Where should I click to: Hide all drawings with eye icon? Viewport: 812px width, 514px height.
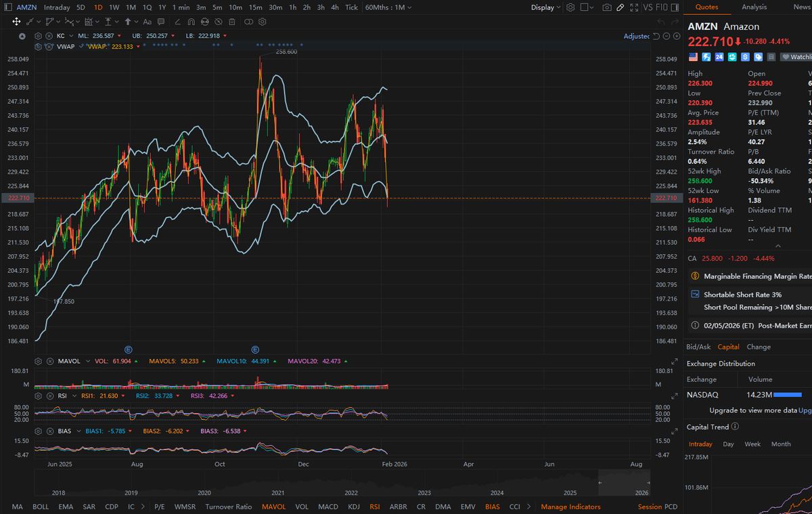[x=218, y=22]
